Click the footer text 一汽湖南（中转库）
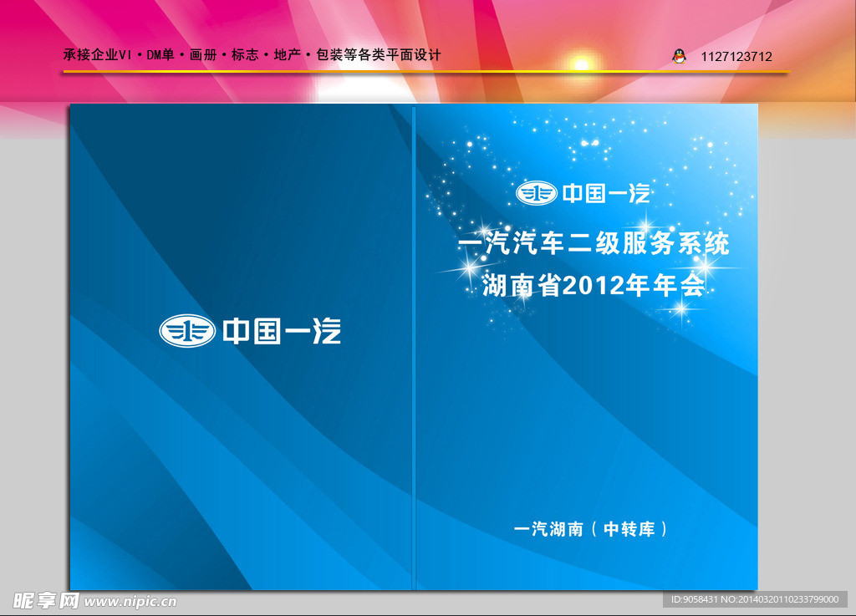 [x=591, y=529]
